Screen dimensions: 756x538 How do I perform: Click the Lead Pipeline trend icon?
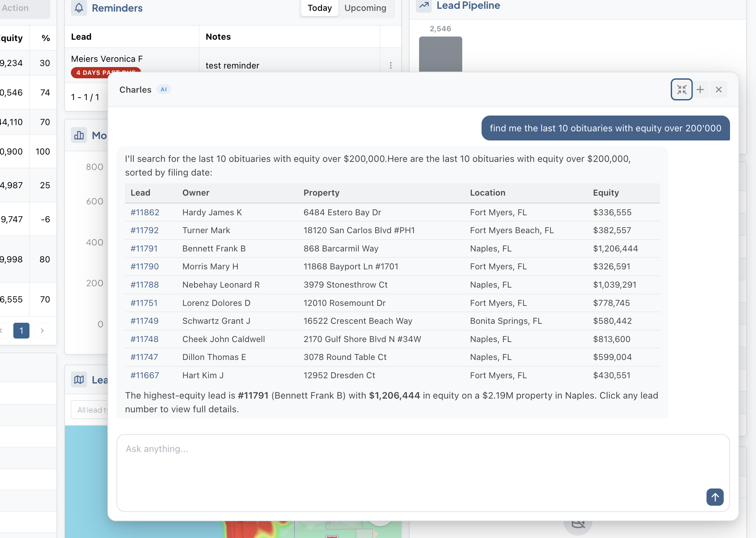[x=424, y=5]
